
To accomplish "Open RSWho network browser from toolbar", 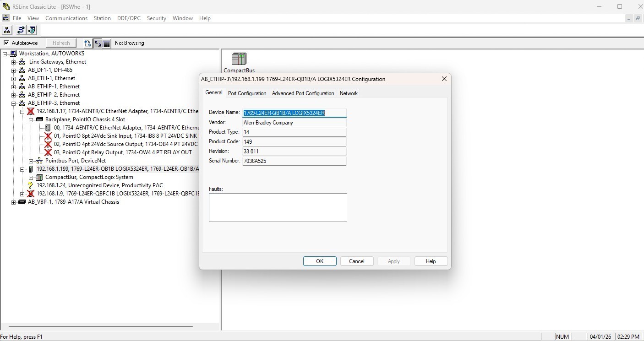I will tap(7, 30).
